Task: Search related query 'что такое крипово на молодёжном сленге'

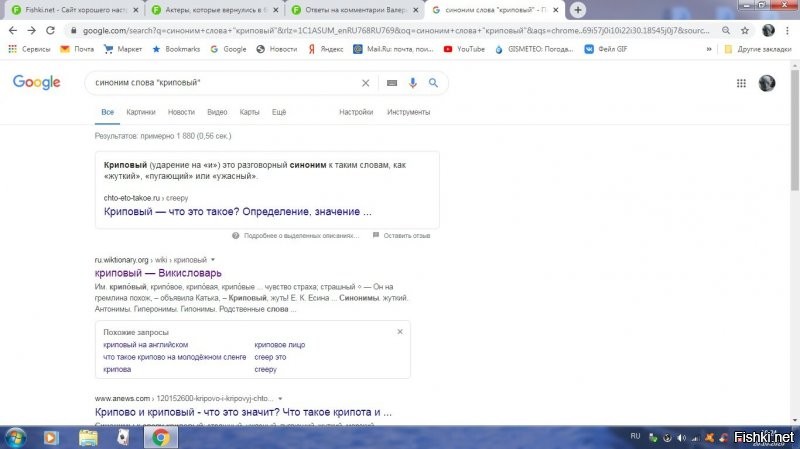Action: pos(174,357)
